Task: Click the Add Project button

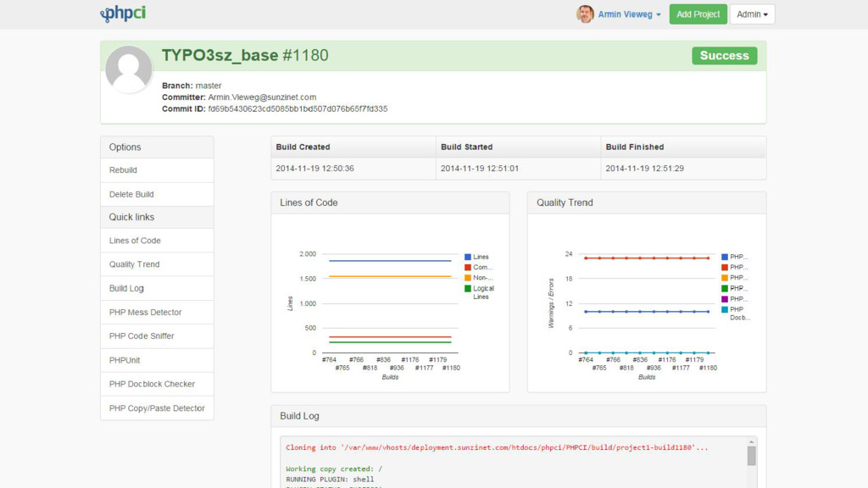Action: click(x=698, y=14)
